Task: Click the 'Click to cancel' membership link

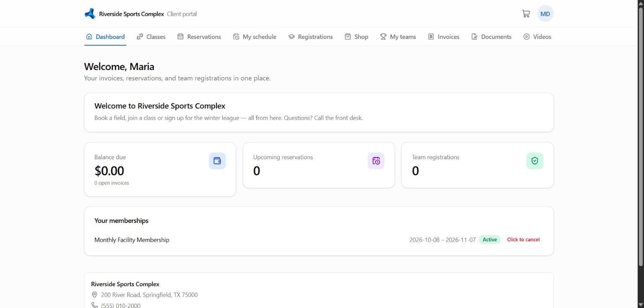Action: point(523,240)
